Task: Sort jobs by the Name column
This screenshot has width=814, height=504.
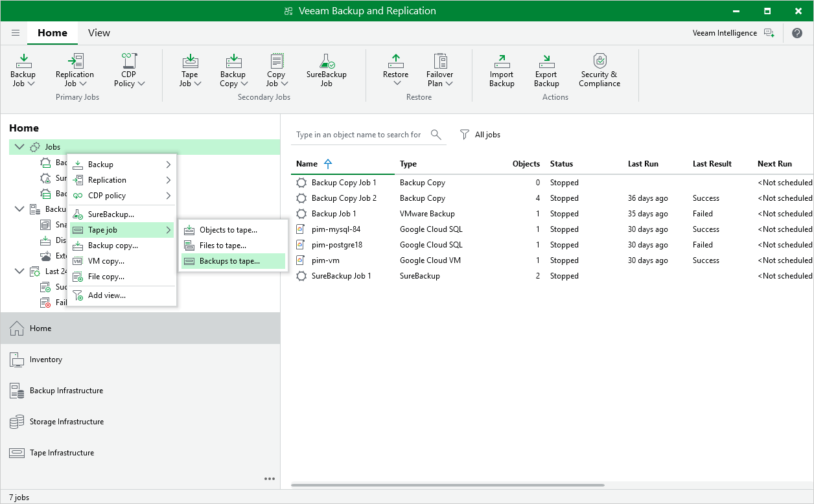Action: pos(305,164)
